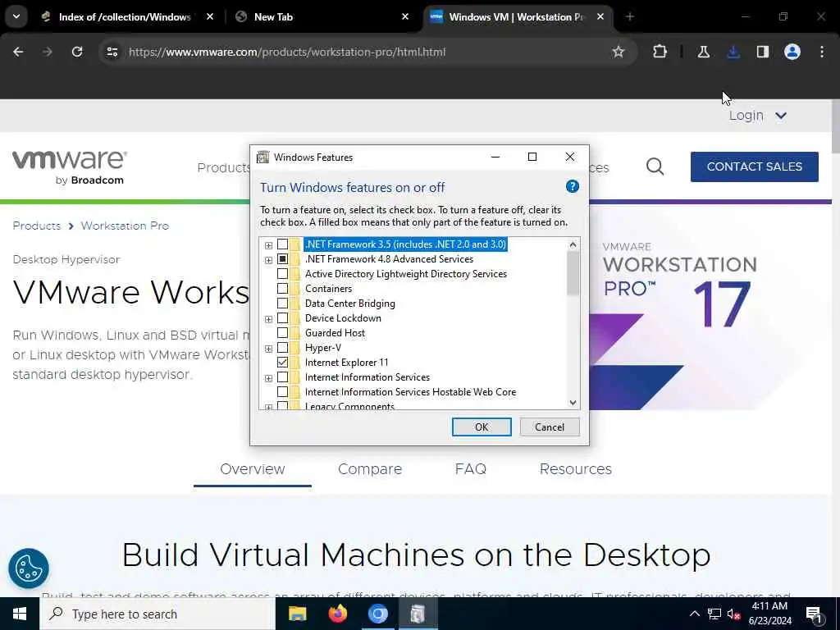
Task: Uncheck Internet Explorer 11 checkbox
Action: point(282,363)
